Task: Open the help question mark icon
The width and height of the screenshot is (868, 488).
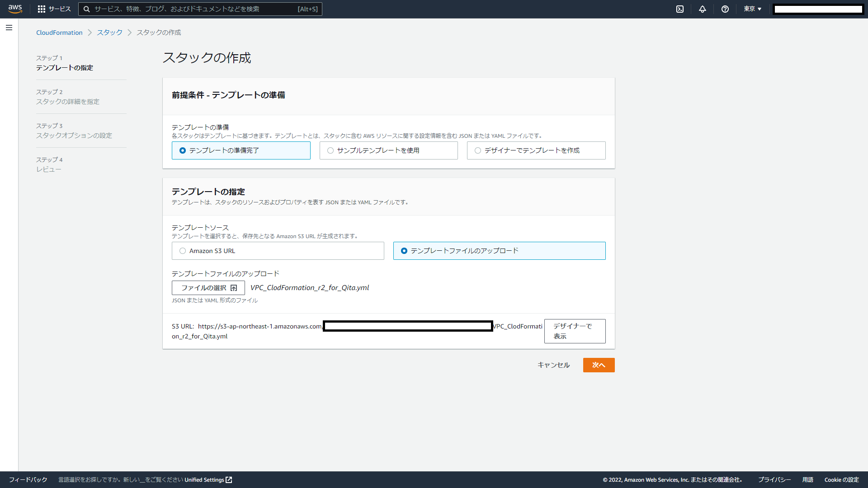Action: click(x=725, y=9)
